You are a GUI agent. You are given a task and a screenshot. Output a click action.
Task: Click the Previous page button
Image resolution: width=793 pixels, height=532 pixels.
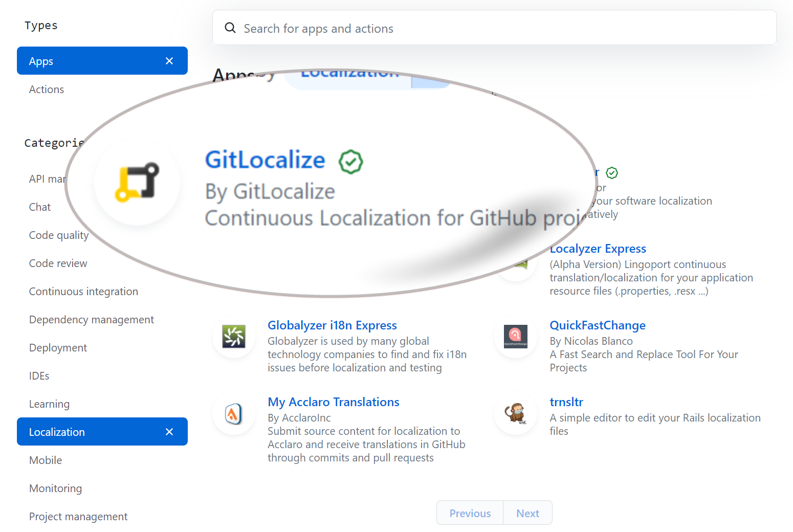click(469, 513)
